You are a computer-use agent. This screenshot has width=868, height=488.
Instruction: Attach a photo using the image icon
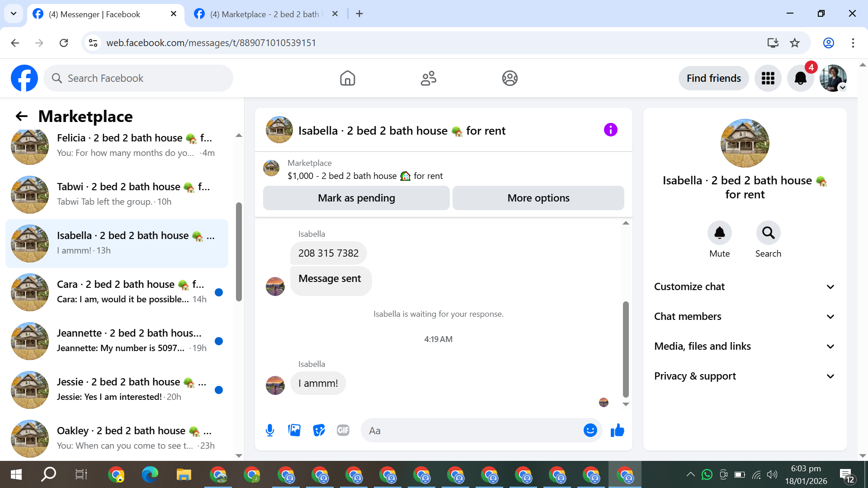pos(294,430)
